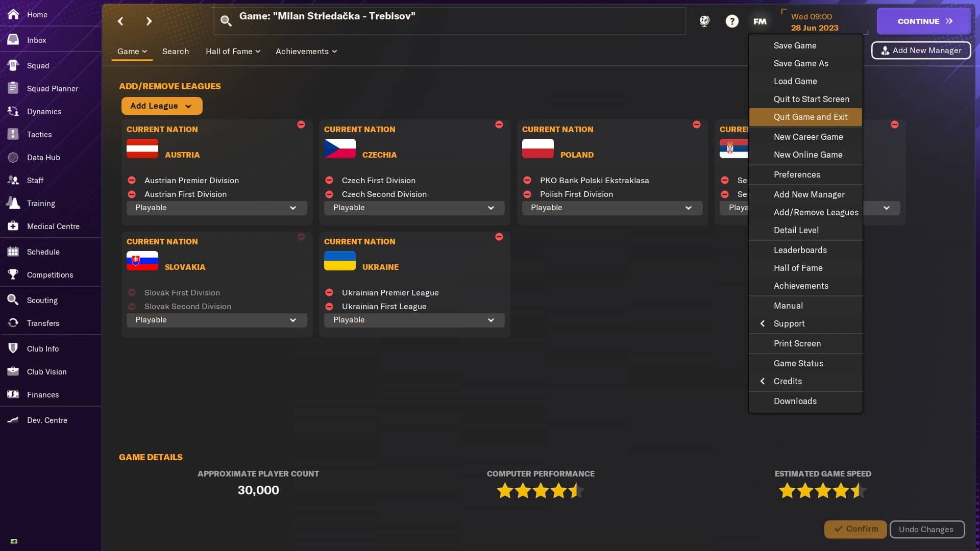Remove Poland nation from leagues
Viewport: 980px width, 551px height.
[697, 124]
